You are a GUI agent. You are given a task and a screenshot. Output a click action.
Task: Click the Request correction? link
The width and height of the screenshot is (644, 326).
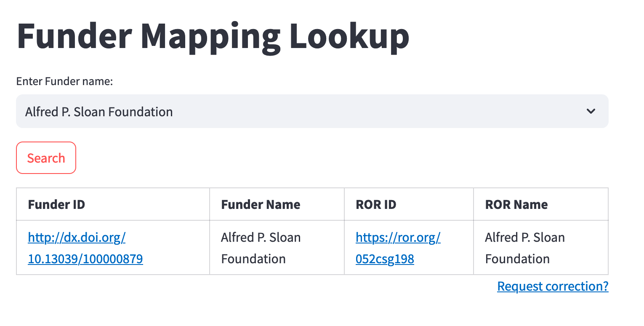click(x=552, y=286)
